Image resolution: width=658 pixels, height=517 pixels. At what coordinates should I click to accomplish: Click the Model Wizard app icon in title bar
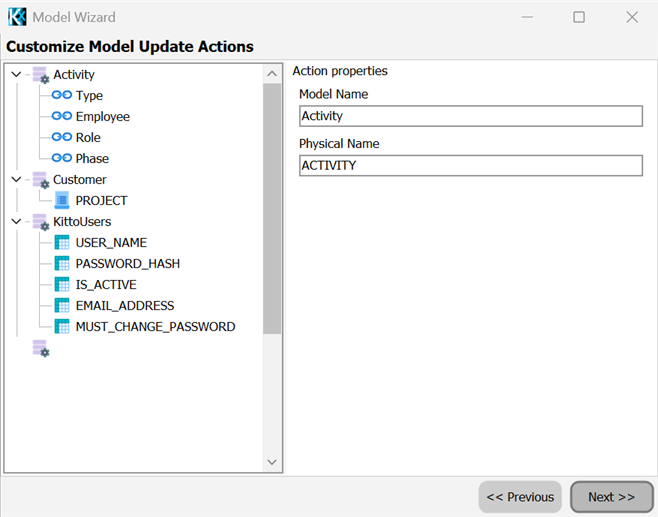(x=17, y=17)
